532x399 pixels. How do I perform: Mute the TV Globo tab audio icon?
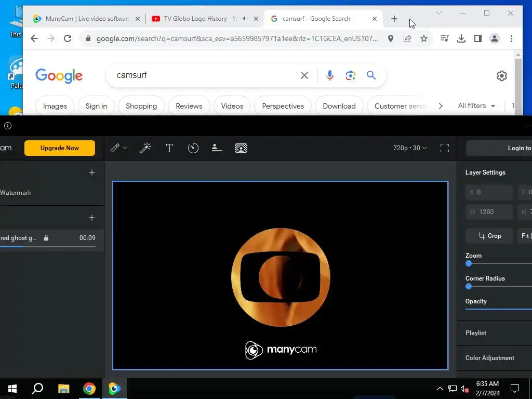(x=245, y=19)
